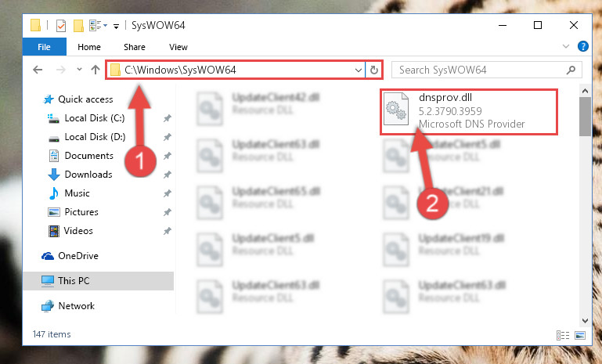Go up one folder level
The width and height of the screenshot is (602, 364).
coord(96,70)
